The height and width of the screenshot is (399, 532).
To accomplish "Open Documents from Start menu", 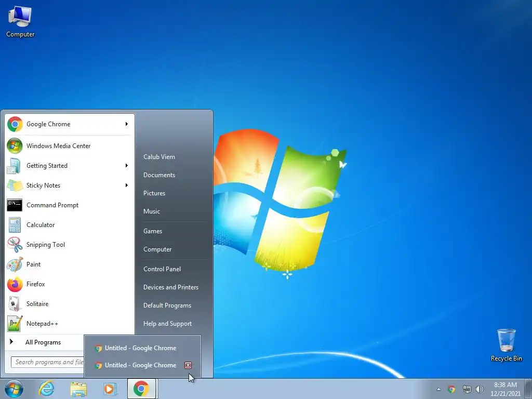I will pos(159,175).
